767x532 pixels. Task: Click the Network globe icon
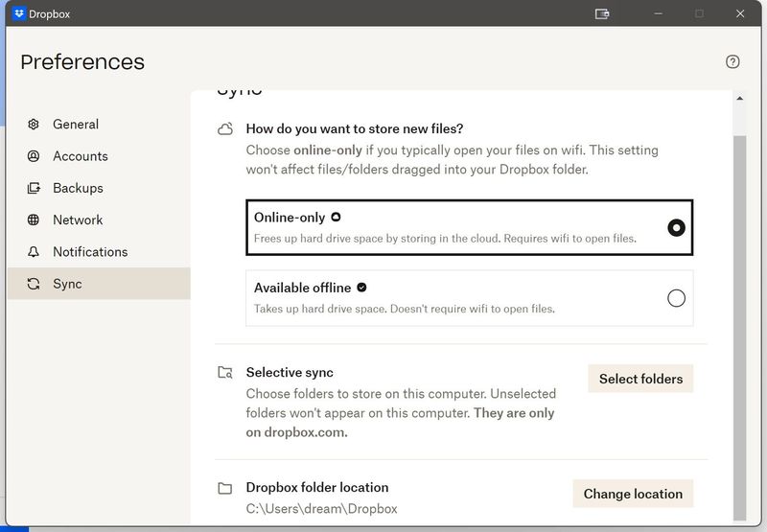pos(34,220)
